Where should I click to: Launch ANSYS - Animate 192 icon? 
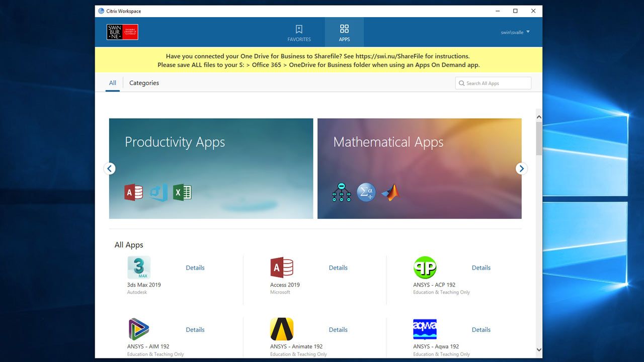tap(282, 329)
